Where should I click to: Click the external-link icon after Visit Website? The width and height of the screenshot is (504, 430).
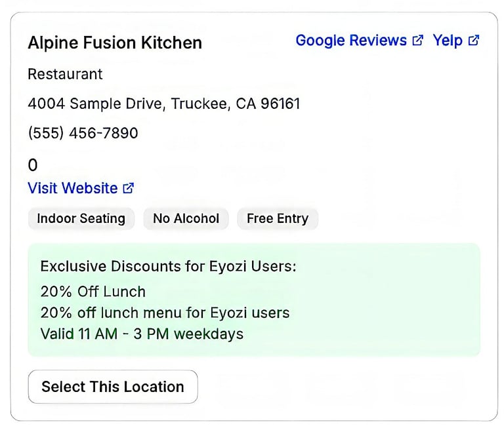[x=129, y=188]
